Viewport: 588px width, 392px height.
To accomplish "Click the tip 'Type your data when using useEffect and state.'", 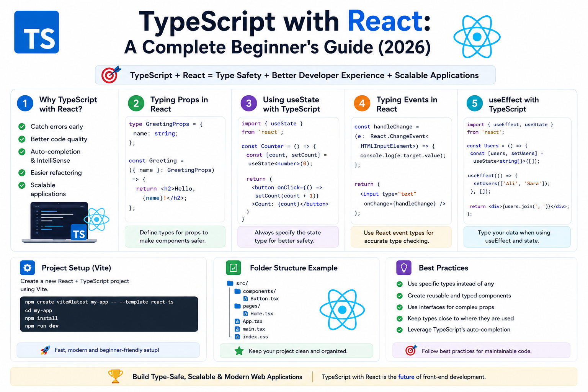I will 517,237.
